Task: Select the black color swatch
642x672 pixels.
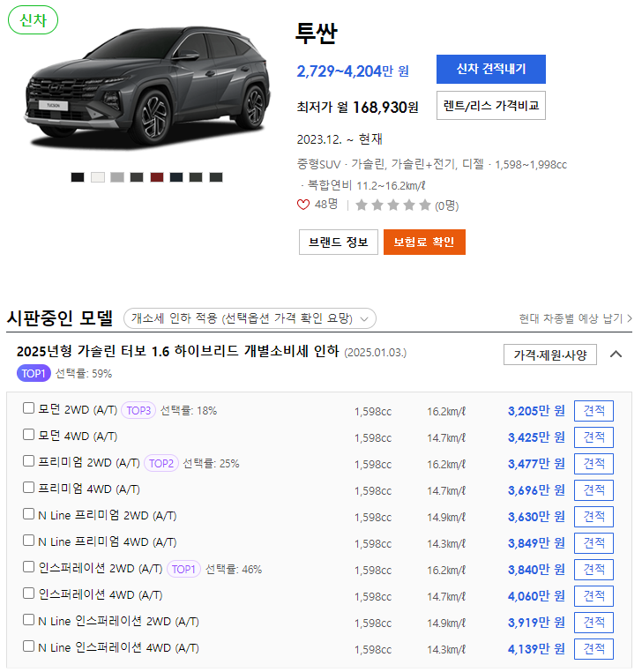Action: pos(78,177)
